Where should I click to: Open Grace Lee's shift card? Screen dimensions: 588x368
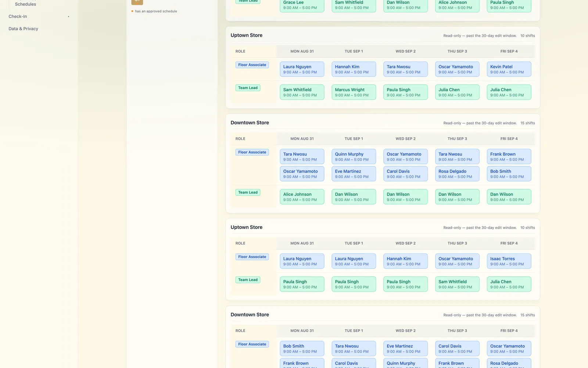[x=302, y=6]
